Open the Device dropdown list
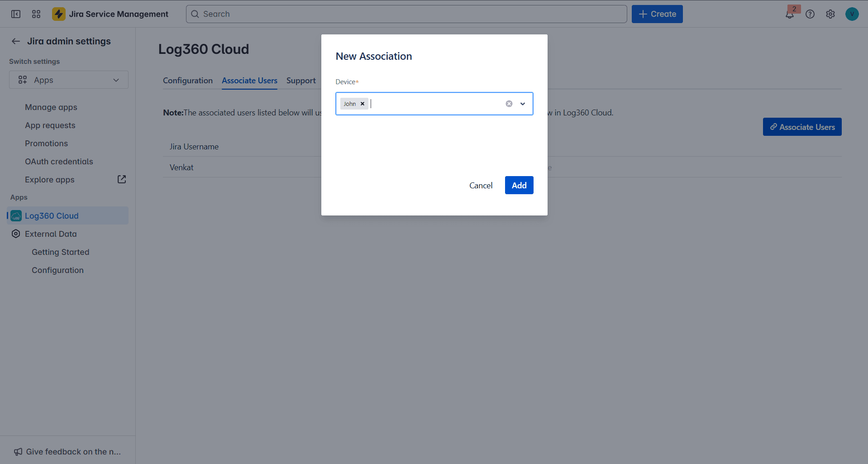Image resolution: width=868 pixels, height=464 pixels. (x=523, y=104)
